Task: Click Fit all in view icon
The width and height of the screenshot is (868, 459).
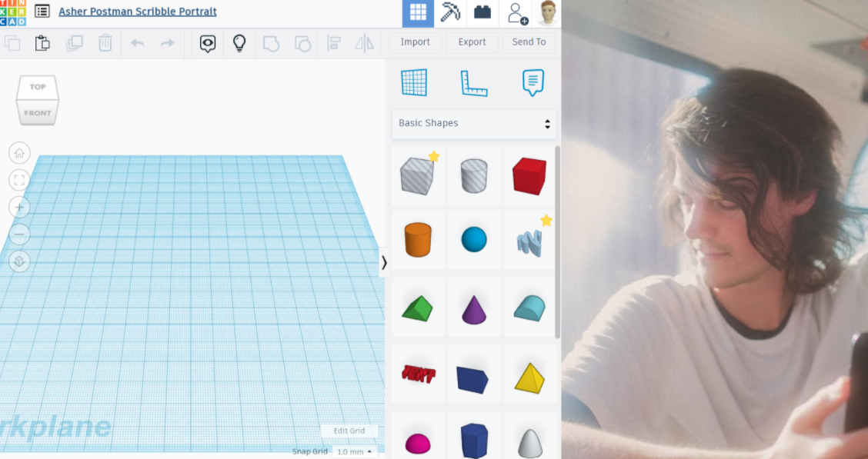Action: tap(19, 180)
